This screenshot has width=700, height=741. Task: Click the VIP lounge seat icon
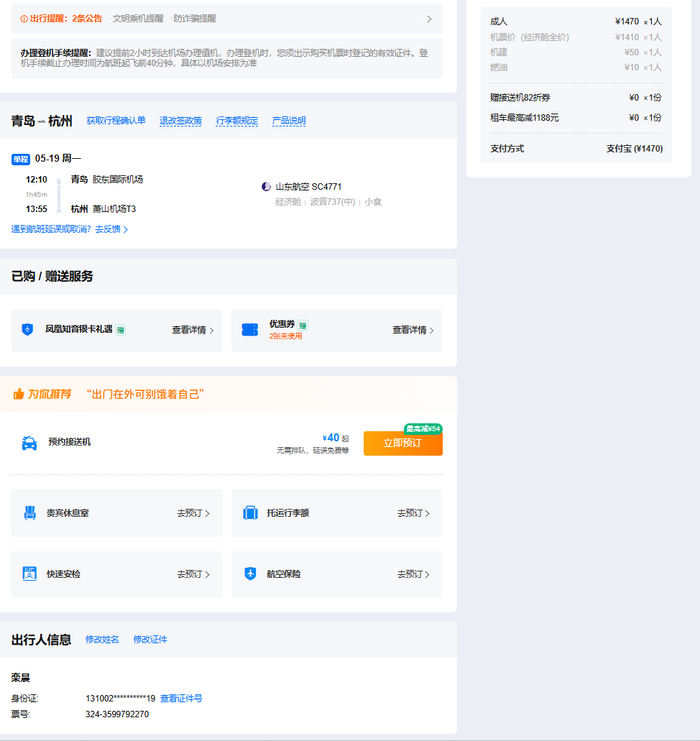click(x=29, y=513)
